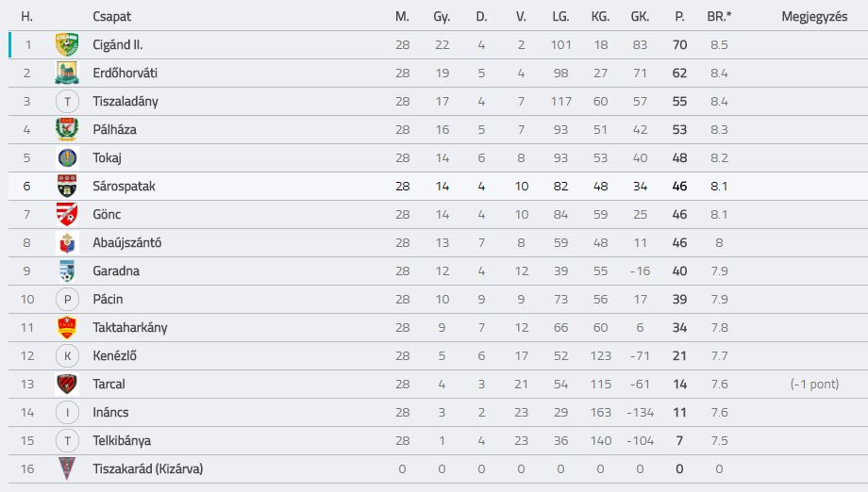The image size is (868, 492).
Task: Click the Tarcal team crest
Action: pyautogui.click(x=67, y=384)
